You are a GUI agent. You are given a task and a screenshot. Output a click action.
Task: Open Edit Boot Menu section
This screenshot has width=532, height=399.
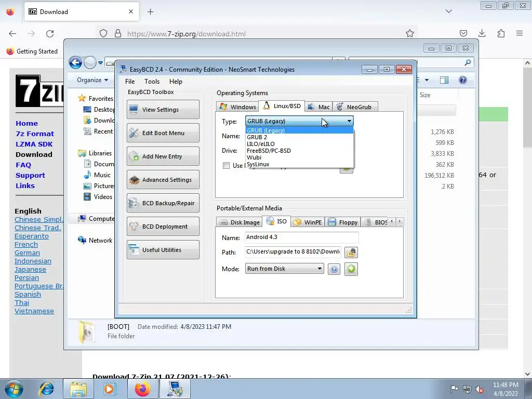163,133
